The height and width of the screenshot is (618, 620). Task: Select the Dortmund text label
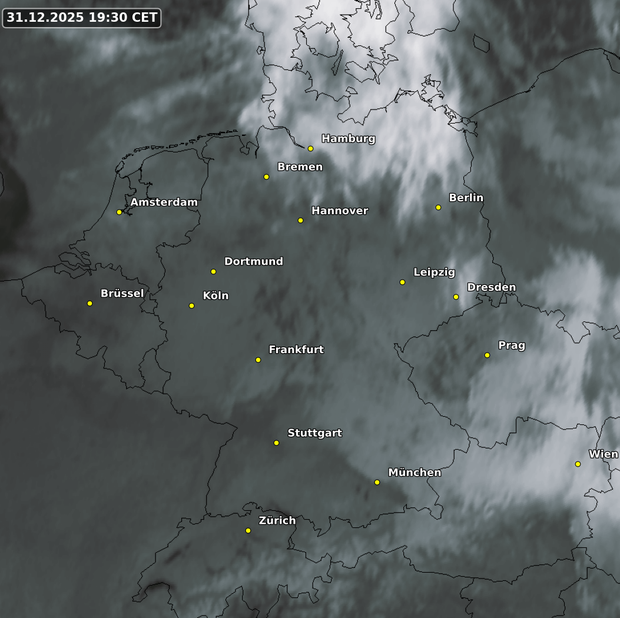253,262
